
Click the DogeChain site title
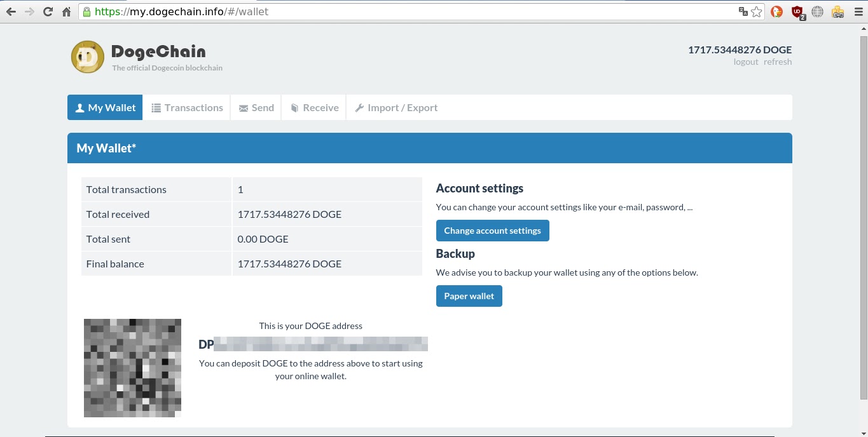point(158,51)
